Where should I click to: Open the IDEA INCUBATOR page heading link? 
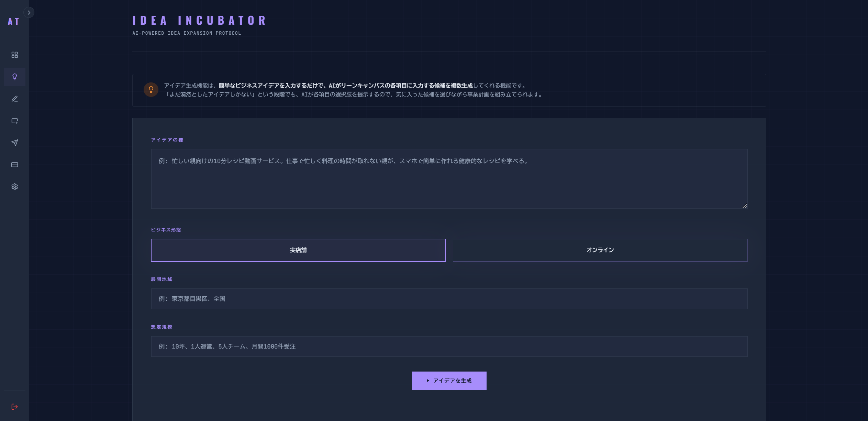coord(199,20)
